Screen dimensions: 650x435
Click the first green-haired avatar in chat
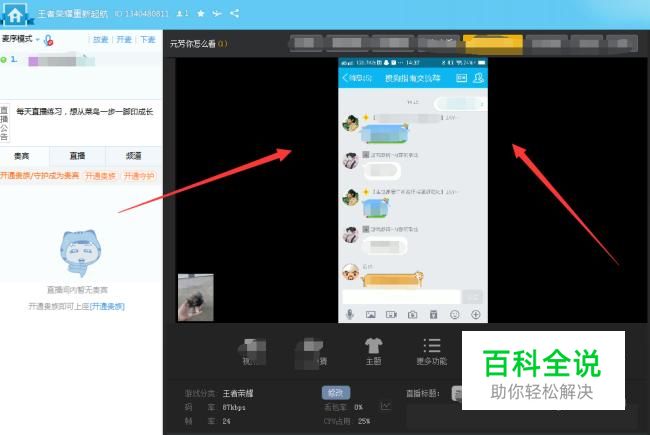pos(351,123)
